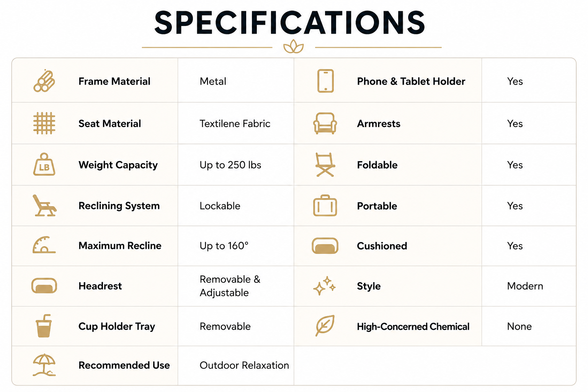588x392 pixels.
Task: Click the Headrest cushion icon
Action: (x=44, y=286)
